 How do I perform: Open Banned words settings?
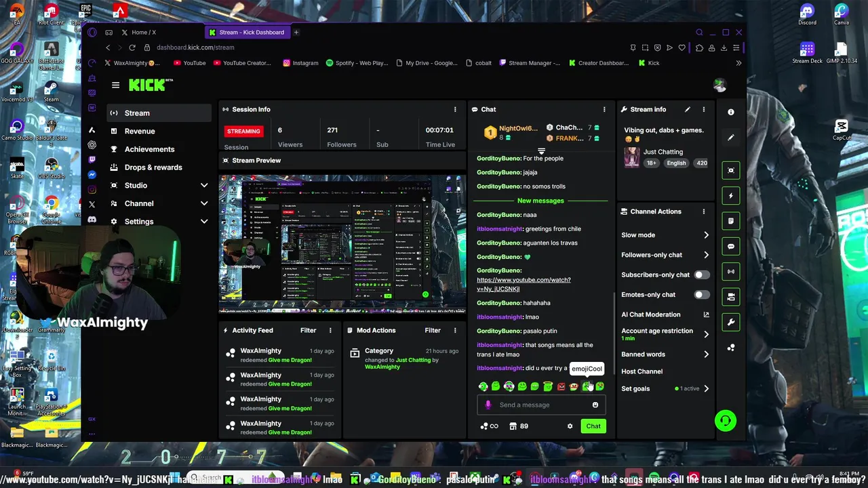665,354
